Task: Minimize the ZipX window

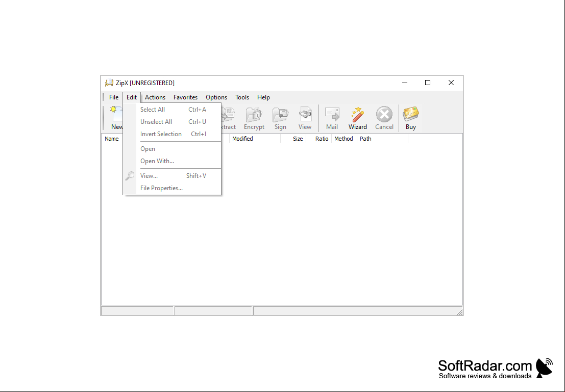Action: point(405,83)
